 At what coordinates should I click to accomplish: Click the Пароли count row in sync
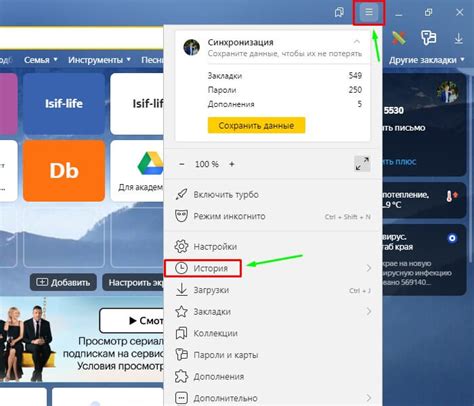click(285, 90)
